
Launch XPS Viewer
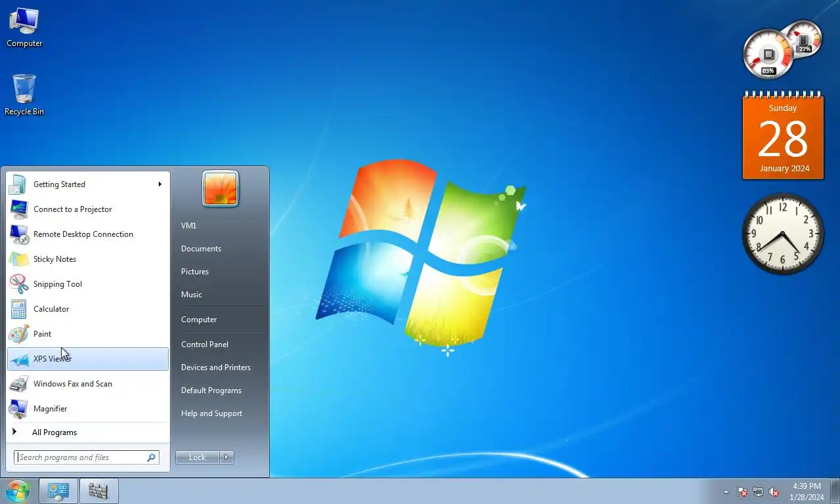[87, 359]
